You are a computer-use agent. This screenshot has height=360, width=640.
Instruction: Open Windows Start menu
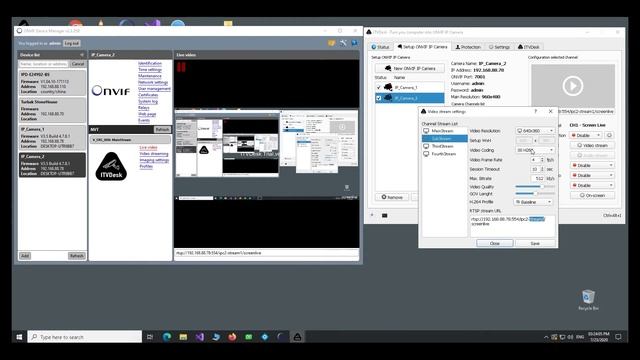point(19,337)
